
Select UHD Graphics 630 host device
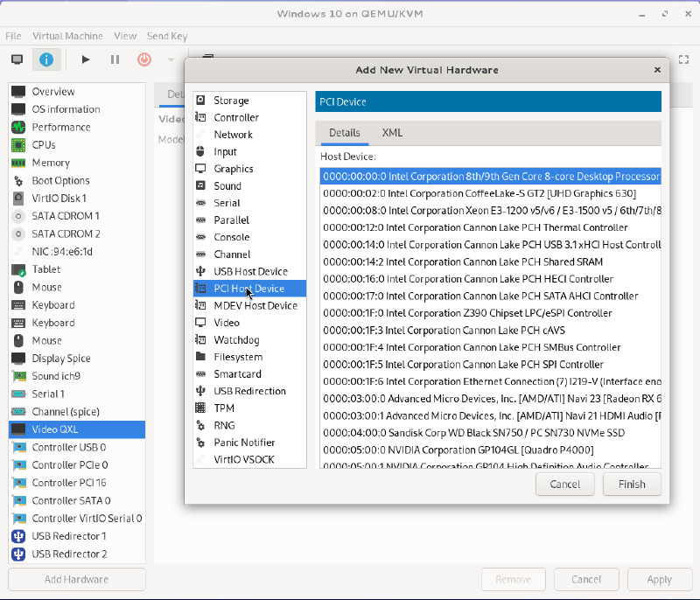491,193
